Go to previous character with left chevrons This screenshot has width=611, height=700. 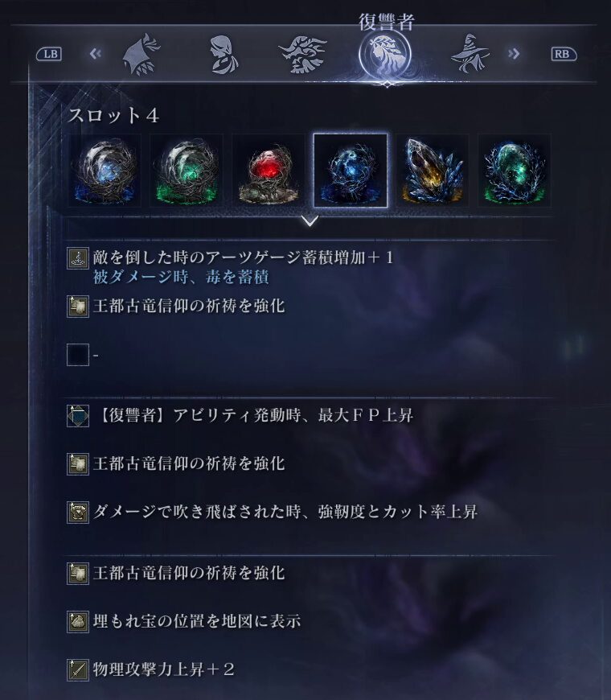(96, 54)
